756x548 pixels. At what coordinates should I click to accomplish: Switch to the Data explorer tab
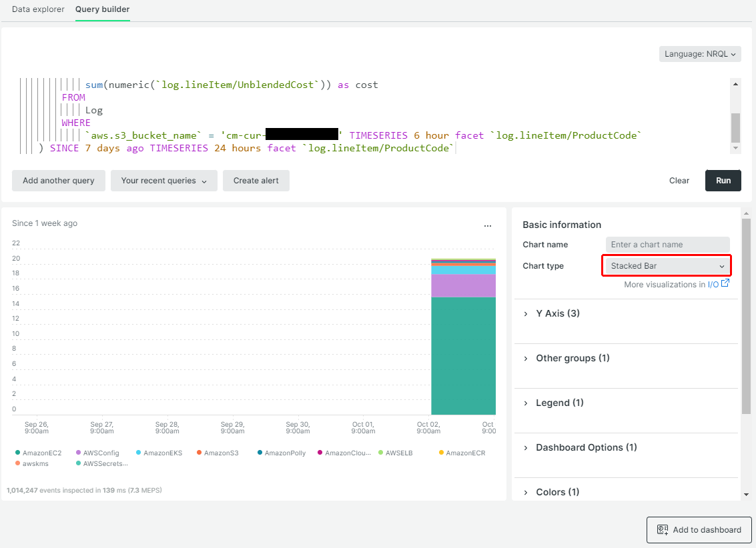pyautogui.click(x=38, y=9)
